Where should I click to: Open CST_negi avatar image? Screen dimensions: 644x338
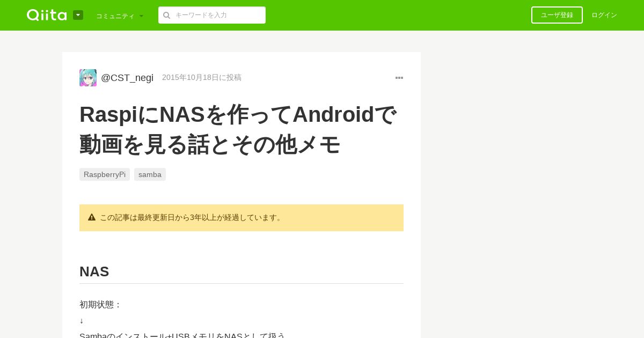click(88, 78)
